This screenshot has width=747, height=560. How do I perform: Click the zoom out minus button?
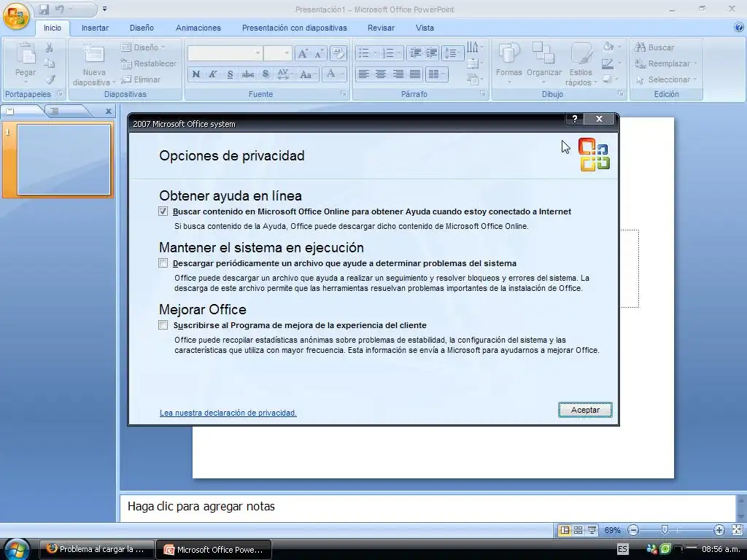(633, 530)
